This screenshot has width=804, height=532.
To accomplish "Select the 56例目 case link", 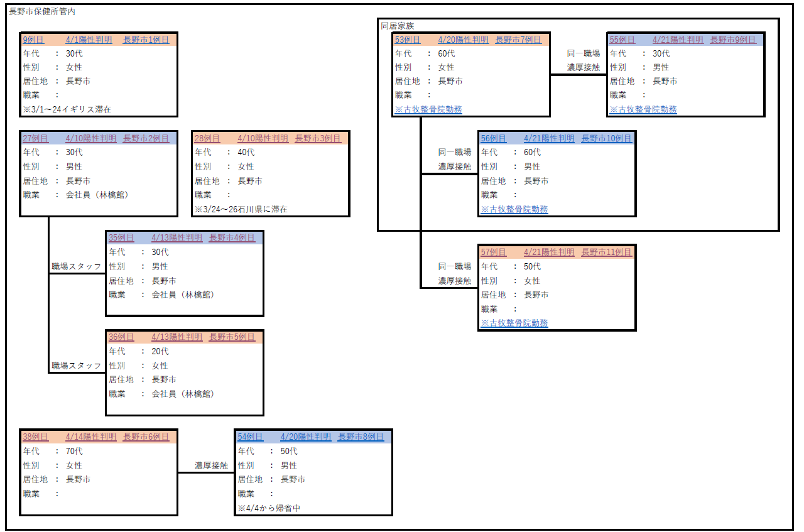I will [x=494, y=138].
